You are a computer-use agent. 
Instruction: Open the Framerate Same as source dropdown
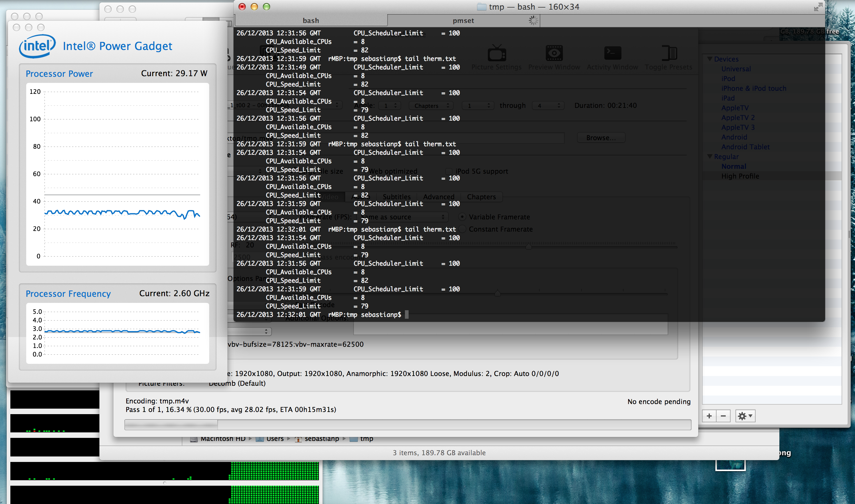click(x=402, y=217)
